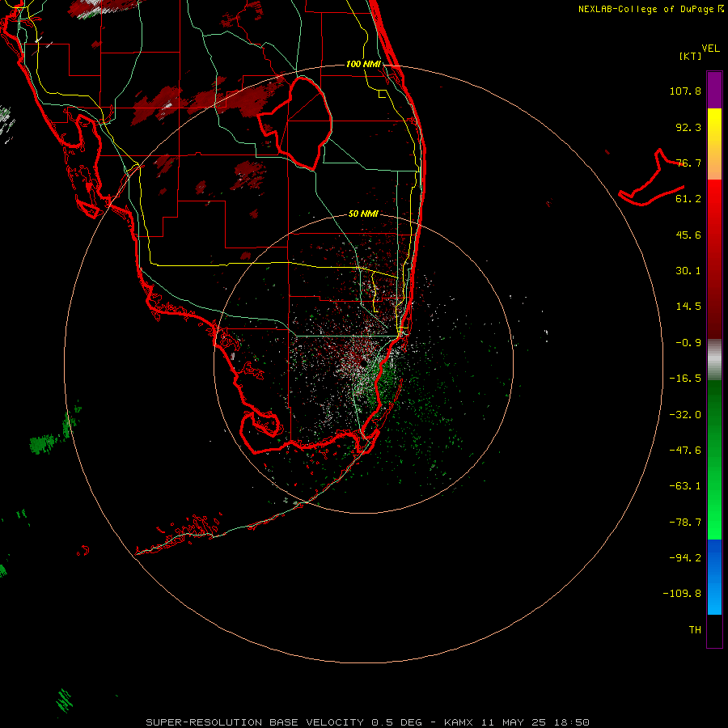Screen dimensions: 728x728
Task: Select the 45.6 velocity scale value
Action: click(x=688, y=235)
